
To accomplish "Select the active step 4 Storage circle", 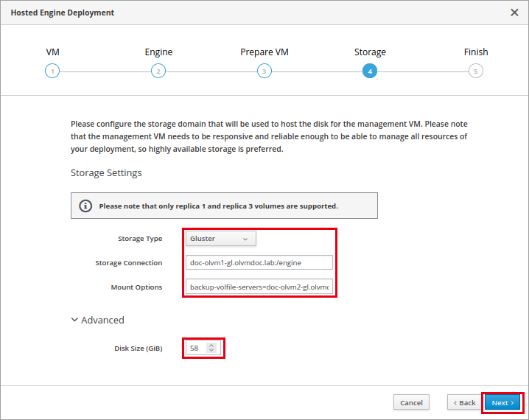I will pos(370,71).
